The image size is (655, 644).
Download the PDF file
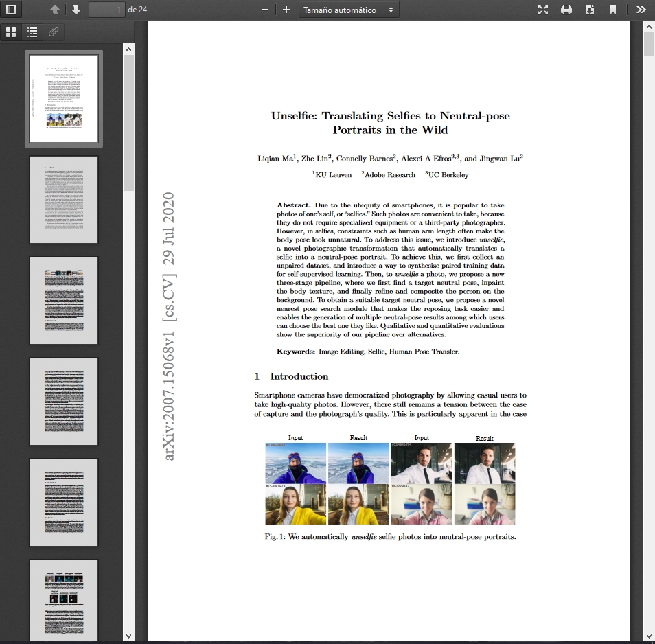[590, 10]
